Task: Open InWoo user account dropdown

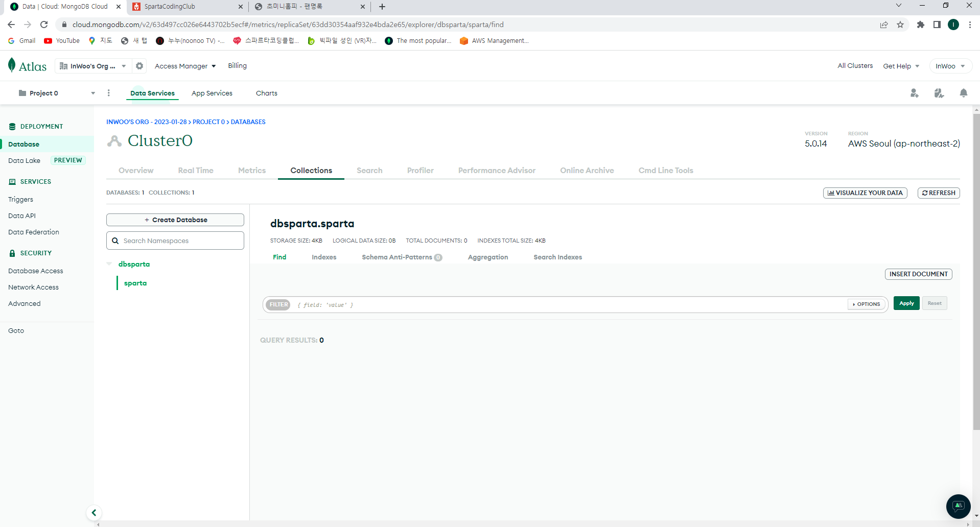Action: click(x=950, y=66)
